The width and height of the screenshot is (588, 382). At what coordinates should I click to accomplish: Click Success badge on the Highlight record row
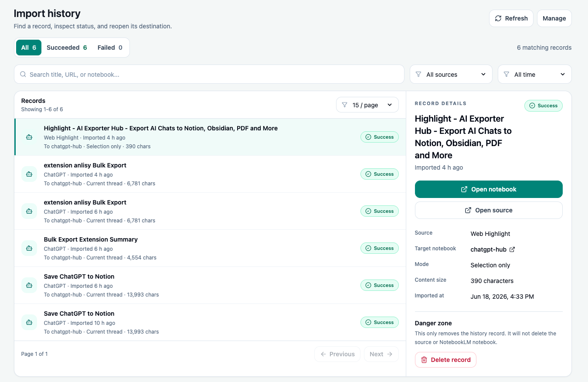click(379, 137)
